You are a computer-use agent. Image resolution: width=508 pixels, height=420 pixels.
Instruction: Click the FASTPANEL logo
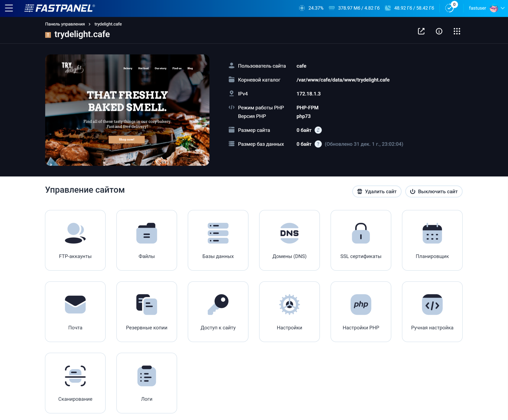click(60, 8)
